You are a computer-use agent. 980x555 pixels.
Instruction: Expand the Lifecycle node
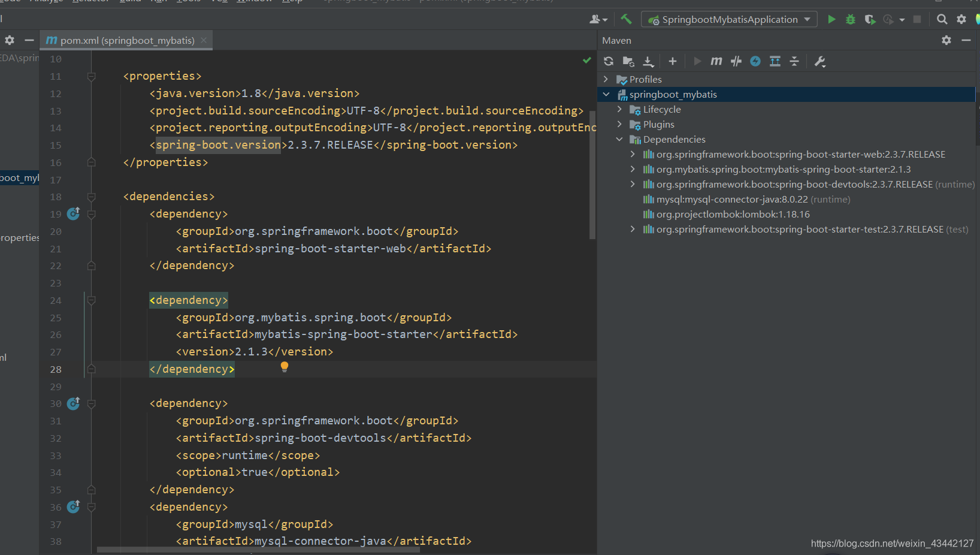click(x=619, y=109)
